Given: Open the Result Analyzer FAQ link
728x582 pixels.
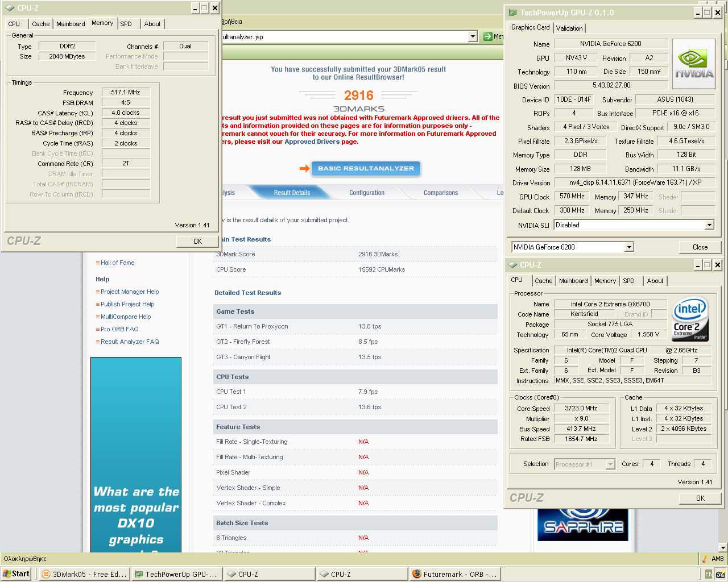Looking at the screenshot, I should pos(130,342).
